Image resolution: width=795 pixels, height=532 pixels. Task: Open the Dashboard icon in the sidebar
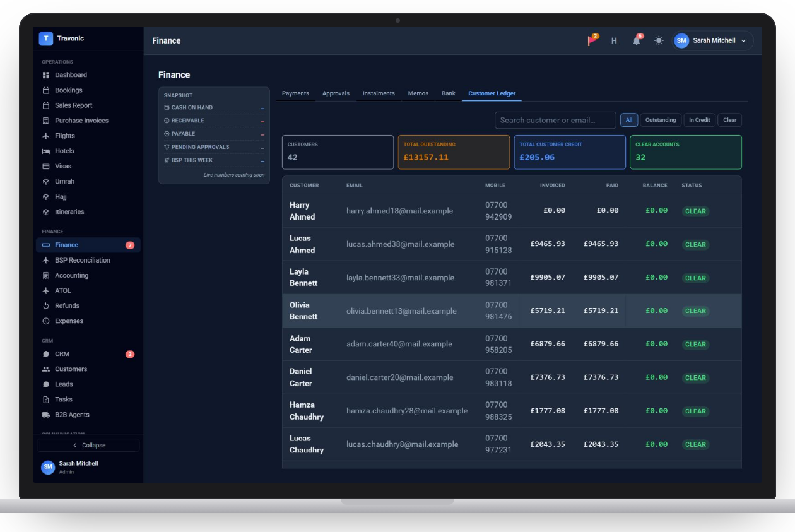(46, 75)
